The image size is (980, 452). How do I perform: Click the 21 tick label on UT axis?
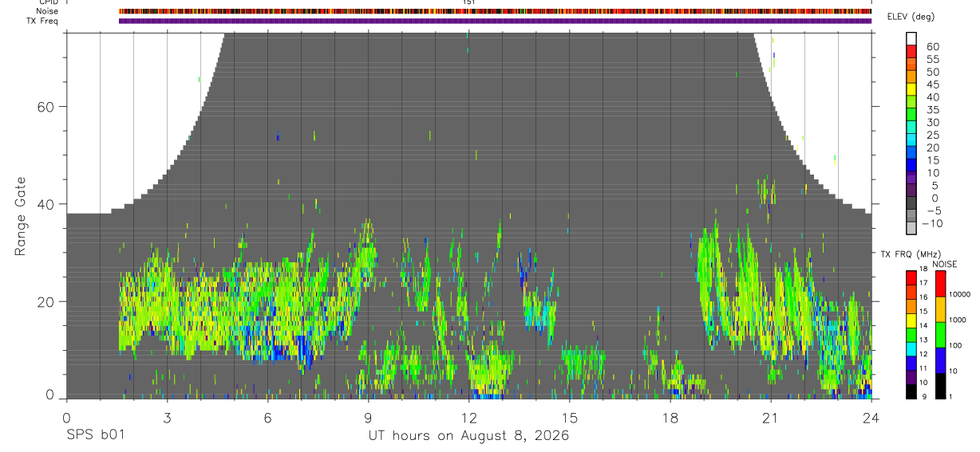(770, 418)
